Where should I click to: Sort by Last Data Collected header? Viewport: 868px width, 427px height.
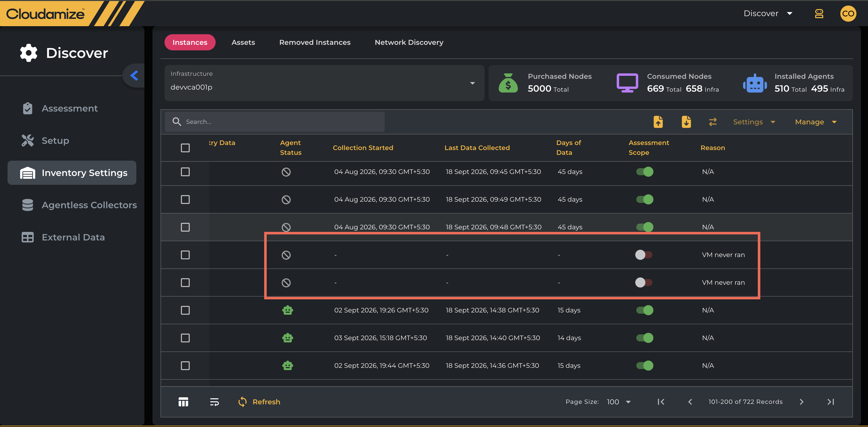477,148
